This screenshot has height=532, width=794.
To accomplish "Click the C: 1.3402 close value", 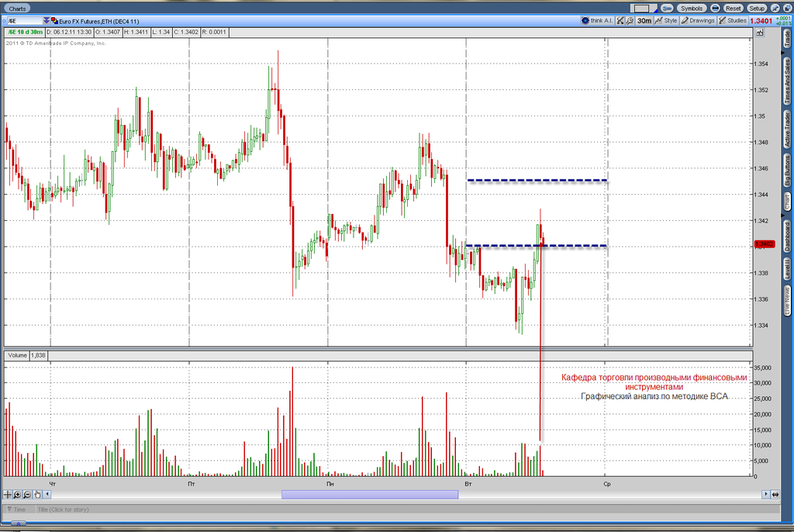I will 186,32.
